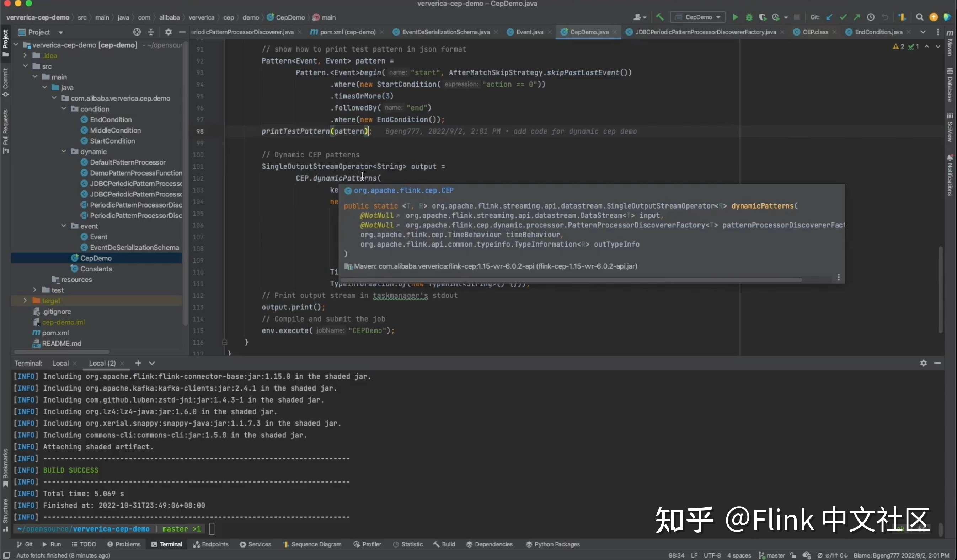This screenshot has height=560, width=957.
Task: Click the org.apache.flink.cep.CEP link in popup
Action: tap(403, 190)
